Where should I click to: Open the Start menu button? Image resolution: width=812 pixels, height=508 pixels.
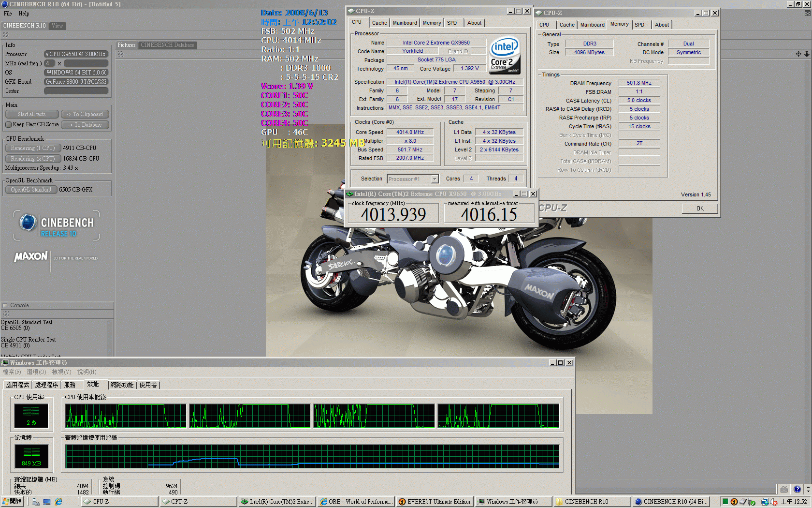point(13,502)
